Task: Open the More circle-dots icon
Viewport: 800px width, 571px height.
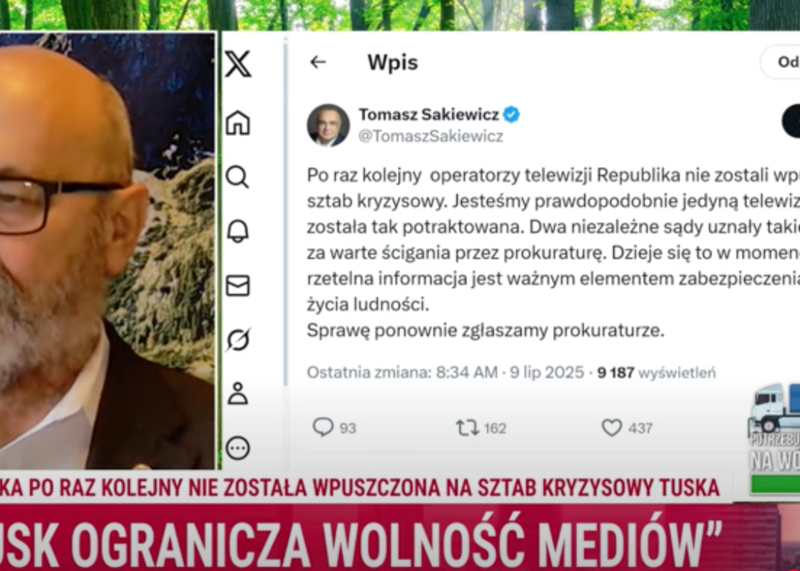Action: pyautogui.click(x=238, y=448)
